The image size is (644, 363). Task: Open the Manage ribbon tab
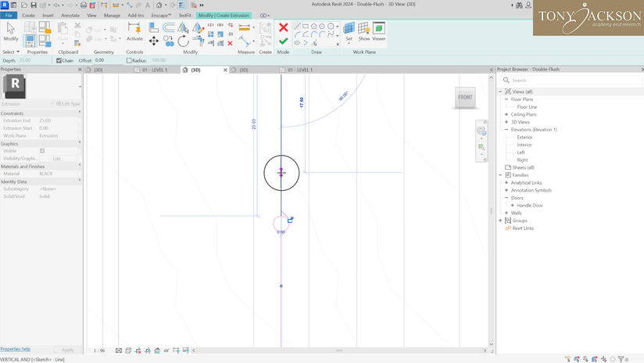(112, 15)
